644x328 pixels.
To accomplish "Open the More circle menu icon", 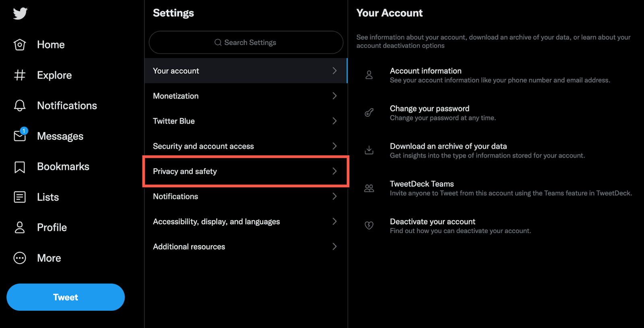I will 20,258.
